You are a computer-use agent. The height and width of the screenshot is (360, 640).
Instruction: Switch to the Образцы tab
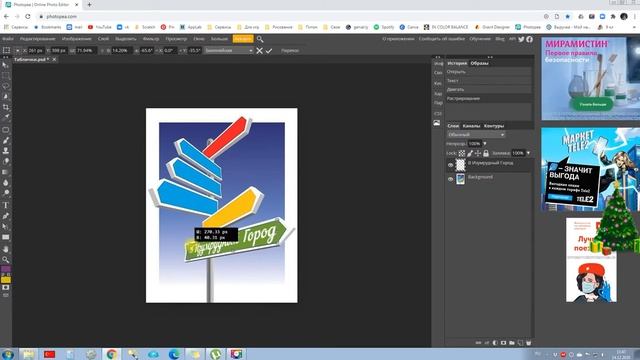479,63
